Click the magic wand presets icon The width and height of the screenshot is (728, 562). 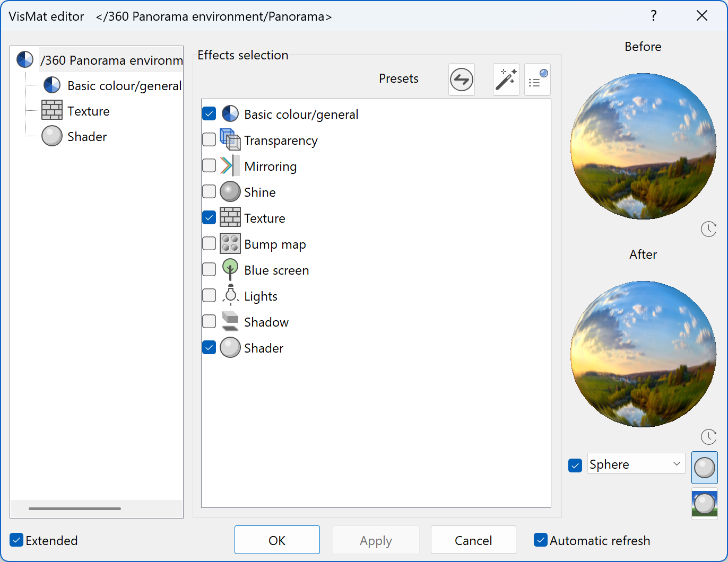click(506, 80)
